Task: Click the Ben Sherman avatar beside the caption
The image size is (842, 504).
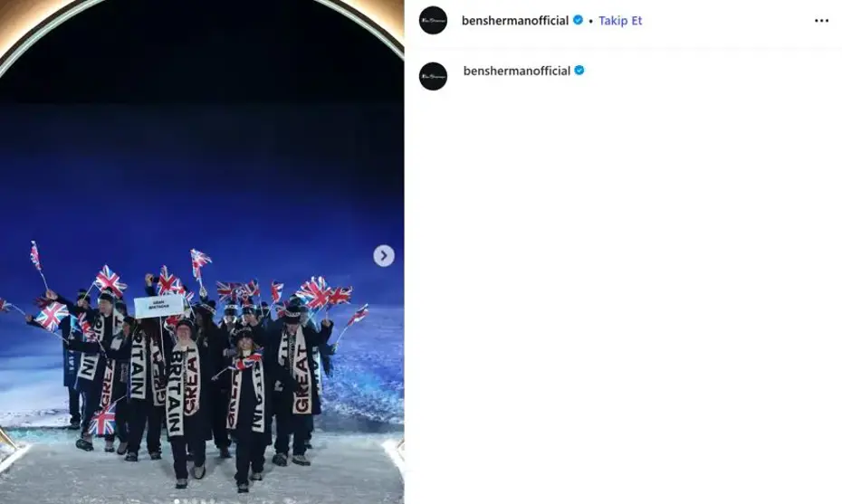Action: tap(433, 76)
